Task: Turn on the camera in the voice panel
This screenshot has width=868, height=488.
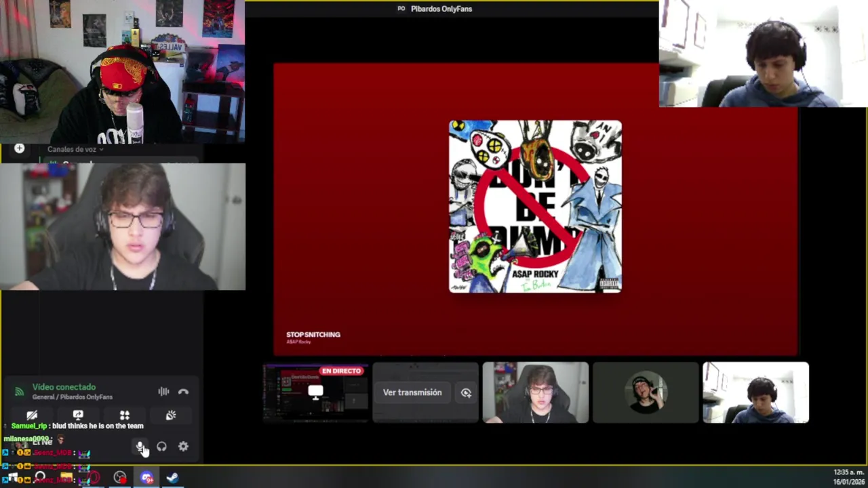Action: pyautogui.click(x=32, y=415)
